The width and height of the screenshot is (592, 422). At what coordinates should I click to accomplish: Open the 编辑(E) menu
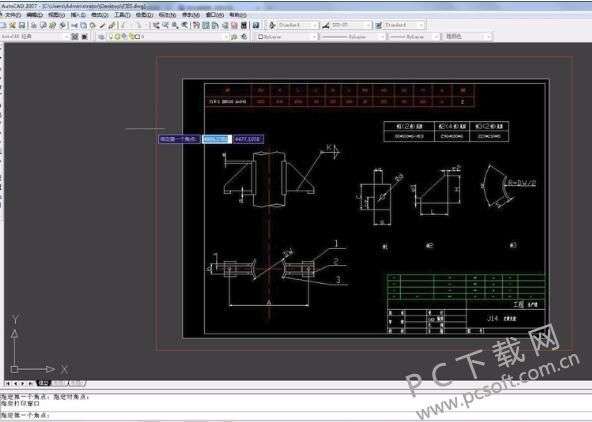tap(34, 15)
